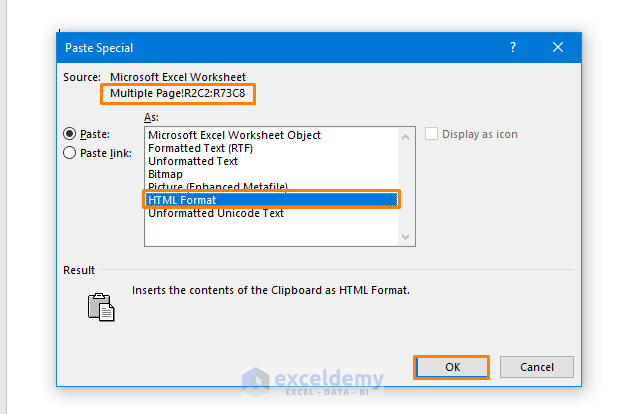Select Unformatted Text in the list
Screen dimensions: 626x414
tap(193, 161)
